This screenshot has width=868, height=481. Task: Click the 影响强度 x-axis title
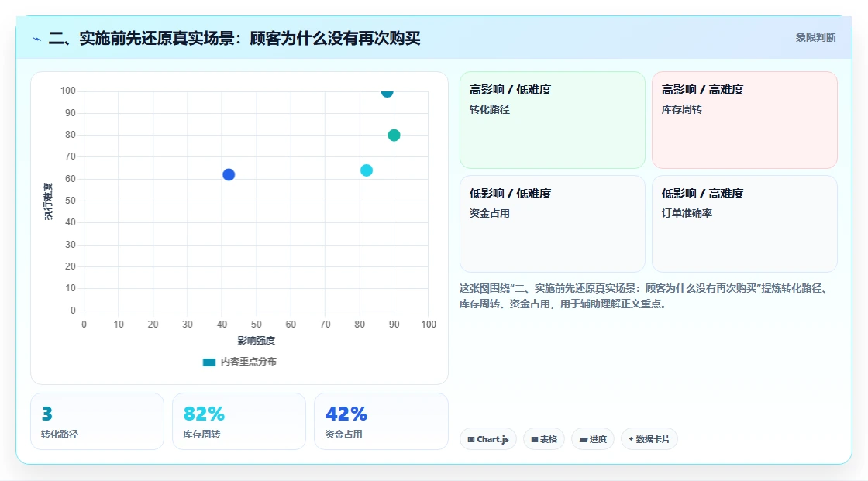pyautogui.click(x=257, y=340)
